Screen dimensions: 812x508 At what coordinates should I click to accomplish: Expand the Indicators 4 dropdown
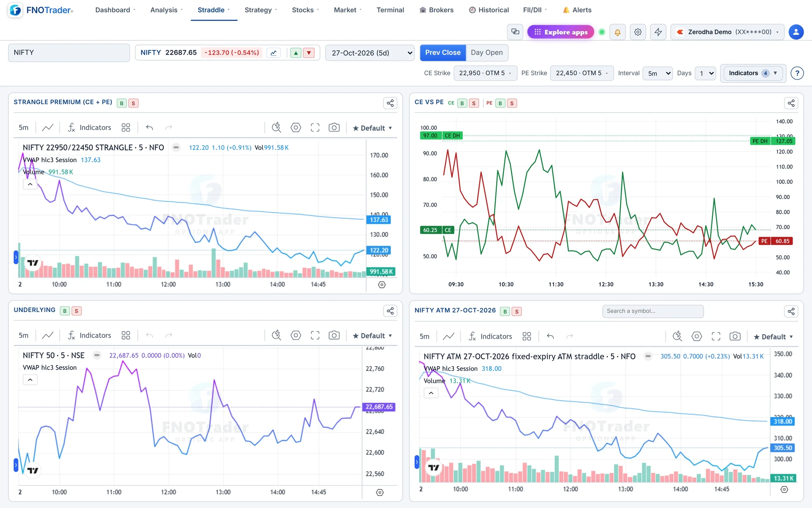pyautogui.click(x=753, y=73)
